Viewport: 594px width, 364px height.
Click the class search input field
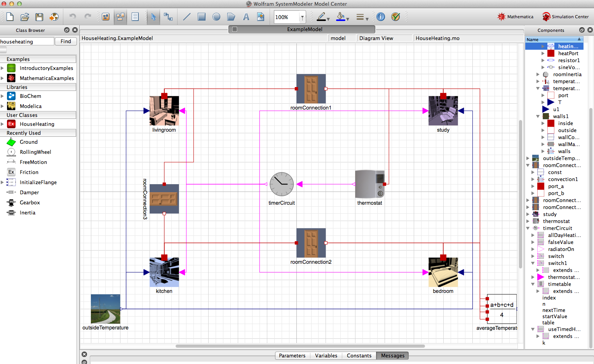pos(27,41)
